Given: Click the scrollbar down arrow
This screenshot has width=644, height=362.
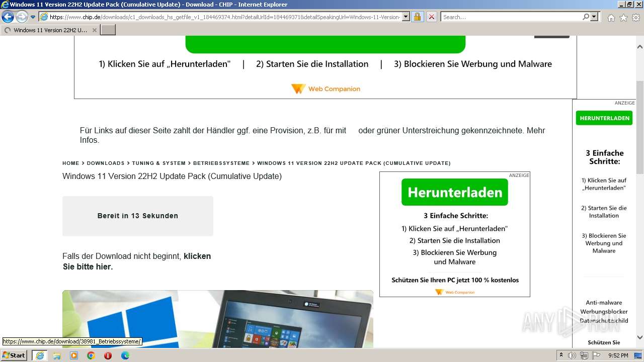Looking at the screenshot, I should tap(640, 338).
